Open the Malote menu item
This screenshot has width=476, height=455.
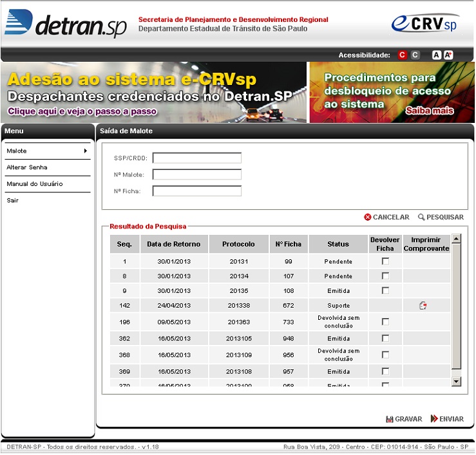48,151
